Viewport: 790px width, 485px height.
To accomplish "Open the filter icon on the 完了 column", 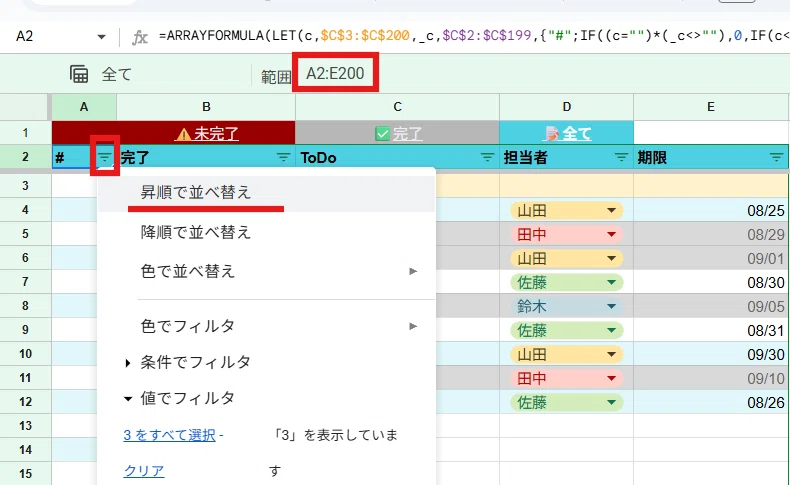I will 284,157.
